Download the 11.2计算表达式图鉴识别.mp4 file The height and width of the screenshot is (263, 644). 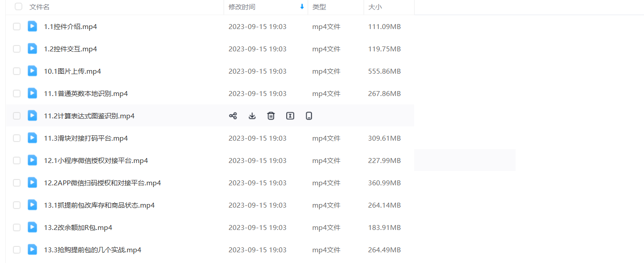[x=252, y=116]
